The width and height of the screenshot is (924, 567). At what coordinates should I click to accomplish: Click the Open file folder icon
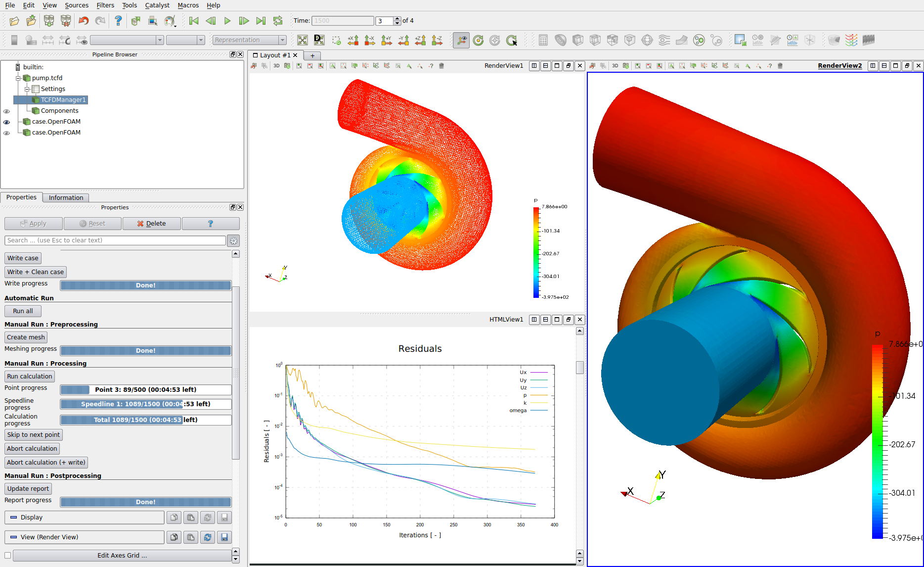(14, 21)
